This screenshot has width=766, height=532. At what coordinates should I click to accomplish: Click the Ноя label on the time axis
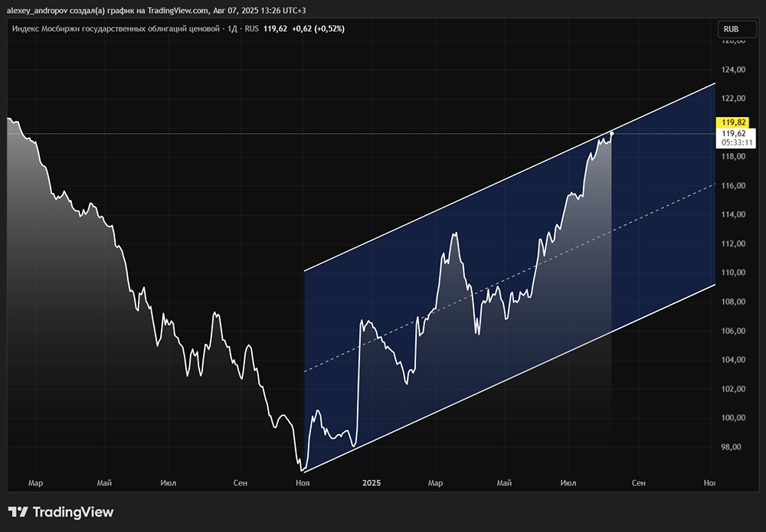[x=303, y=483]
